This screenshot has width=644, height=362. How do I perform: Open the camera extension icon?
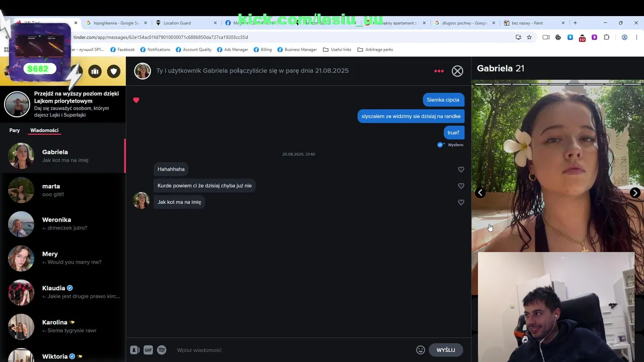point(546,37)
